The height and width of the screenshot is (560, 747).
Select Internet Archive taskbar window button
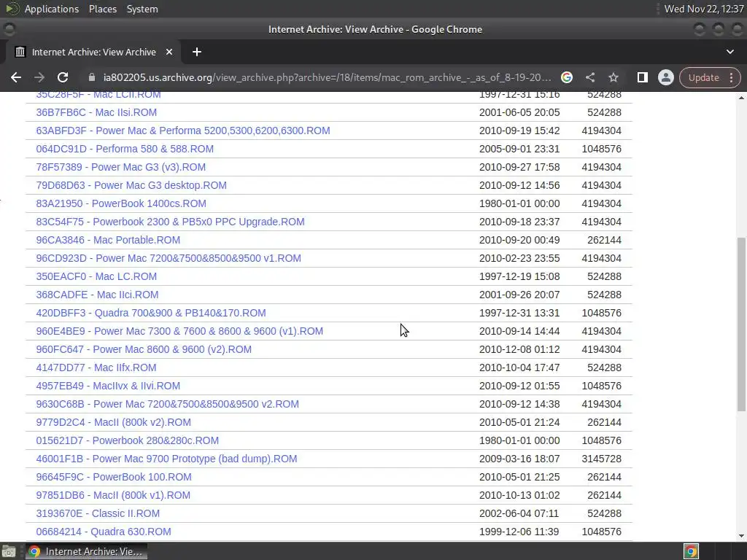click(86, 551)
